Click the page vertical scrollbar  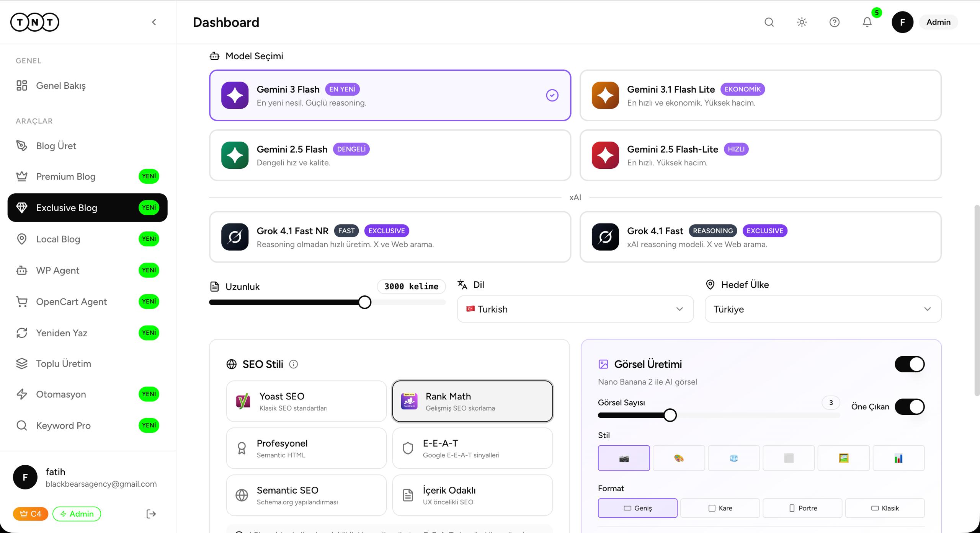point(977,300)
